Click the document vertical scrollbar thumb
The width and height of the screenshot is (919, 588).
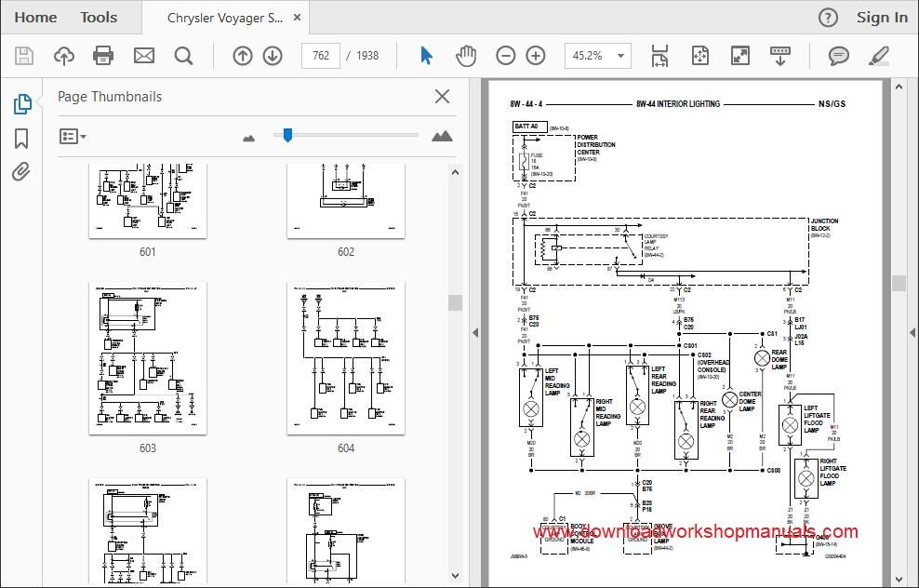[899, 283]
